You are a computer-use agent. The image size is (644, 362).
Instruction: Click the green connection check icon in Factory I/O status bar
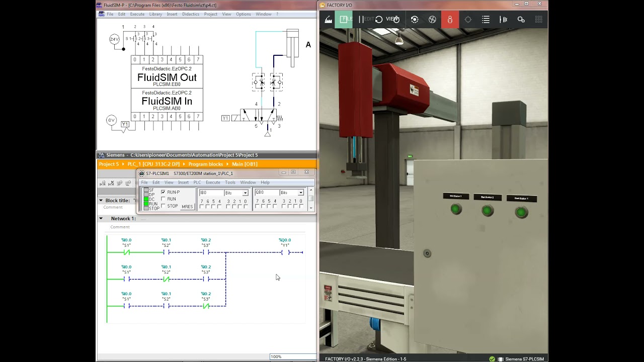492,359
